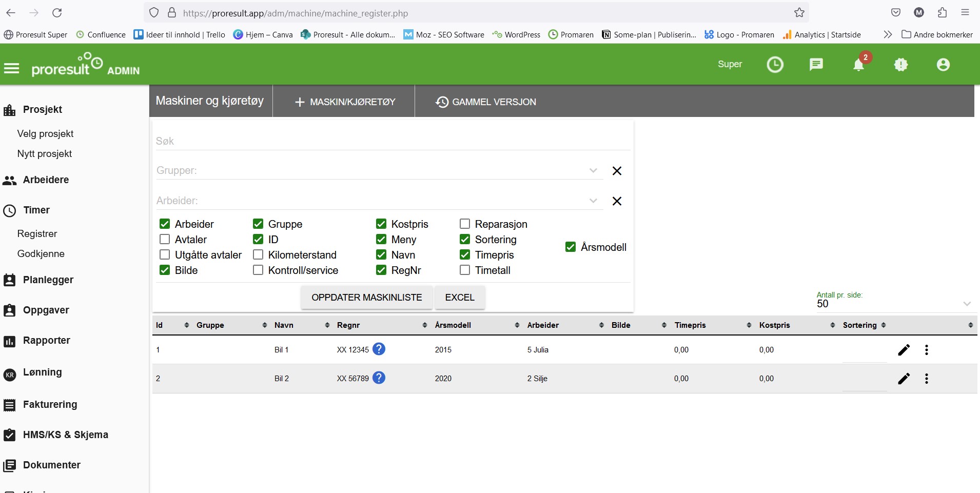This screenshot has width=980, height=493.
Task: Open the alert badge icon in header
Action: coord(901,64)
